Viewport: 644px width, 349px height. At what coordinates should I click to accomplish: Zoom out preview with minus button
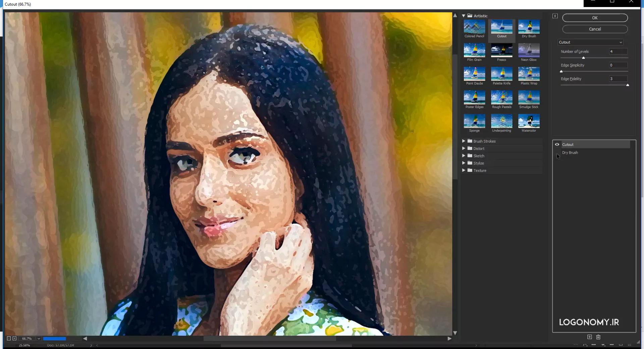click(9, 339)
